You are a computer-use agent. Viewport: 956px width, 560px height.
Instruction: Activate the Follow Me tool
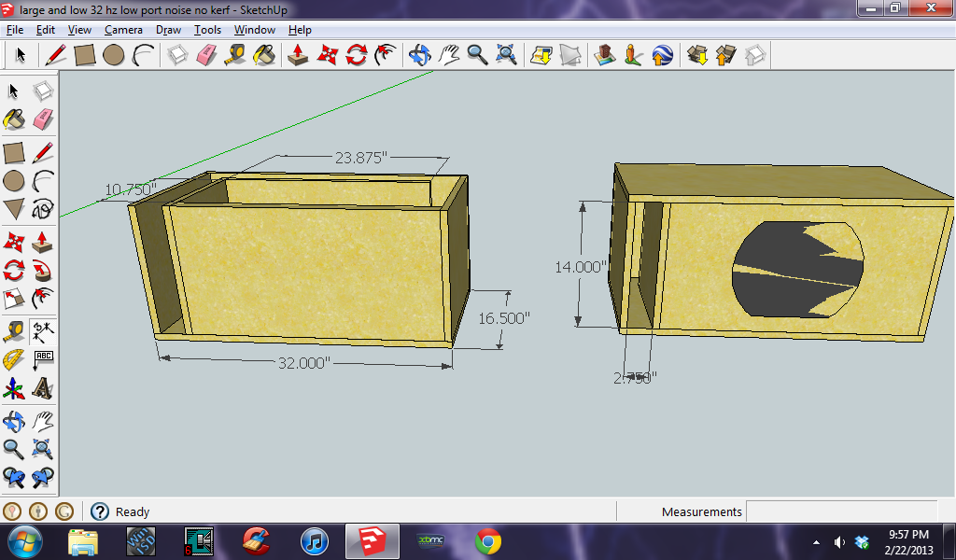click(42, 271)
